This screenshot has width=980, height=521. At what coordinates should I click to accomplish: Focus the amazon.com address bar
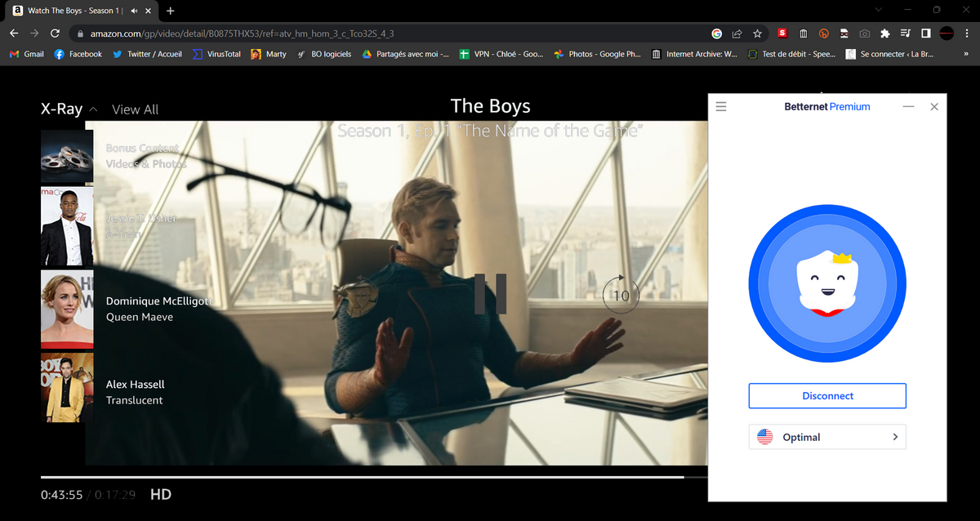point(392,33)
